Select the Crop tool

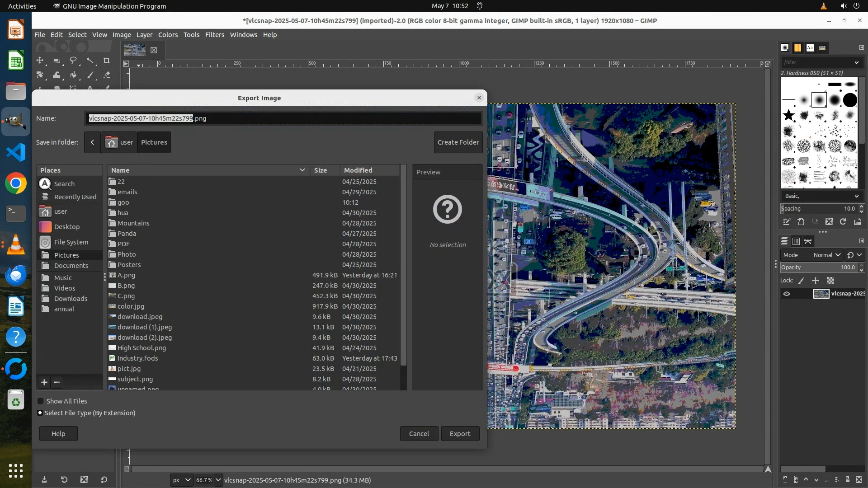pos(107,60)
